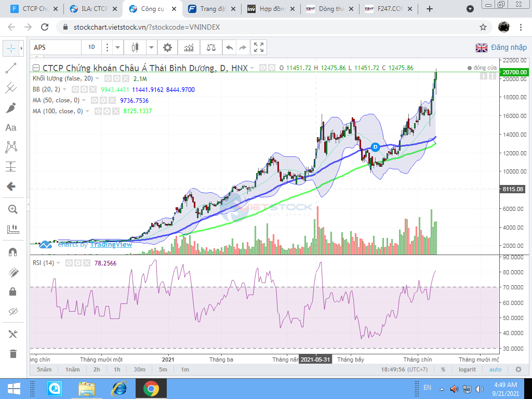The width and height of the screenshot is (532, 399).
Task: Expand the stock title dropdown arrow
Action: pos(252,68)
